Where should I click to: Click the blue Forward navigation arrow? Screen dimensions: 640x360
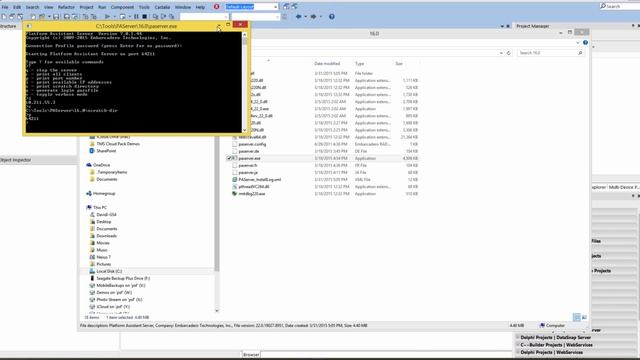click(313, 16)
